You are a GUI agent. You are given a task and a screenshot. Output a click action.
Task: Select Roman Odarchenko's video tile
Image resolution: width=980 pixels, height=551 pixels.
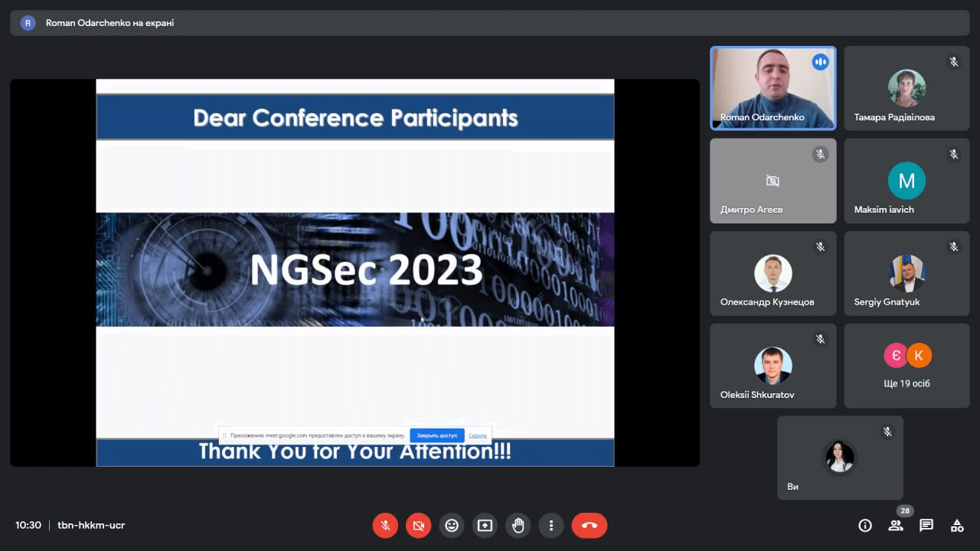coord(773,88)
